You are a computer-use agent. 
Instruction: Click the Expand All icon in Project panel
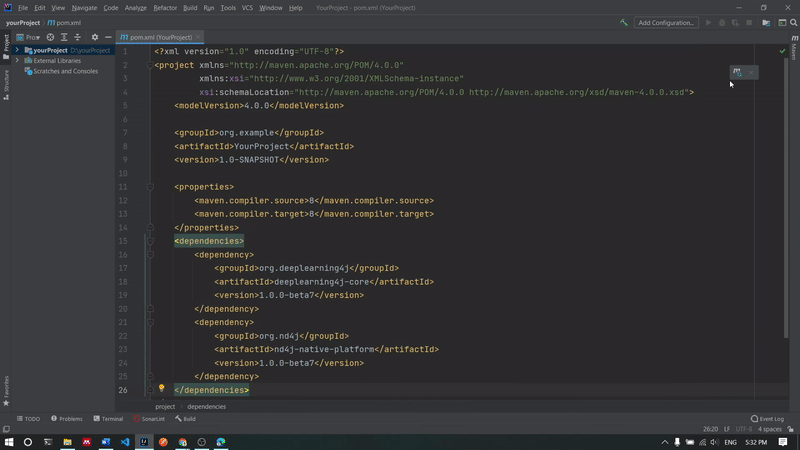click(x=64, y=37)
